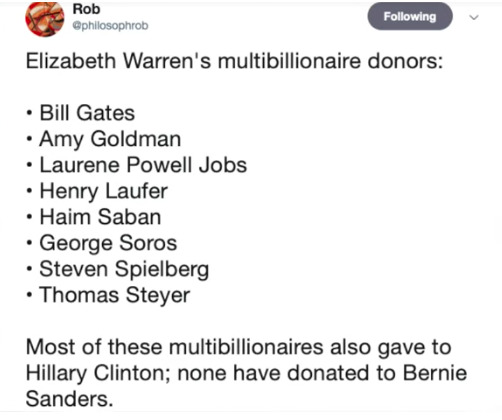Click the Haim Saban list entry

100,217
